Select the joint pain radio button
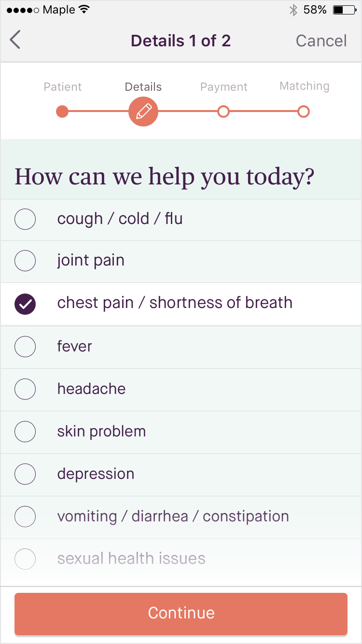This screenshot has width=362, height=644. pyautogui.click(x=25, y=261)
